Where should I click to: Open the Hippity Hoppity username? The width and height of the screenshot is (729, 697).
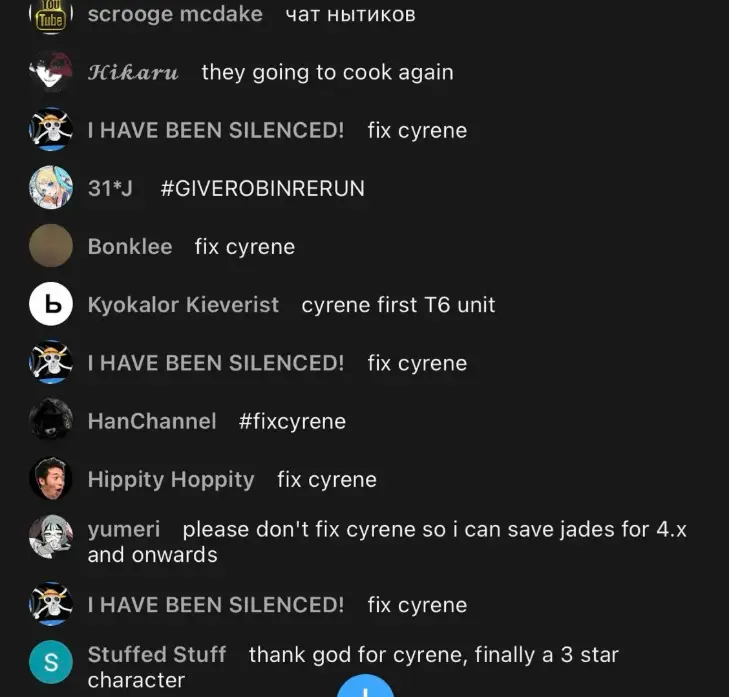tap(171, 480)
